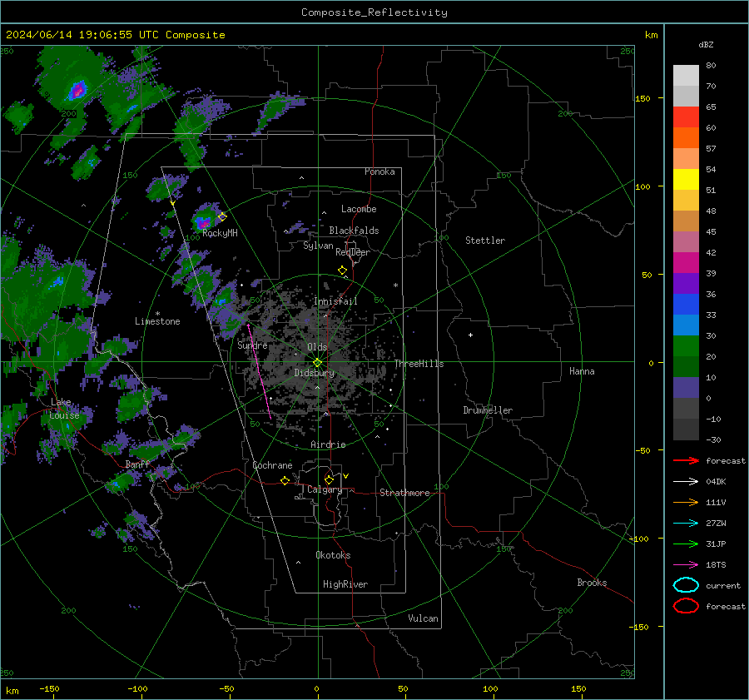Click the HighRiver town label
Screen dimensions: 749x700
(x=345, y=584)
